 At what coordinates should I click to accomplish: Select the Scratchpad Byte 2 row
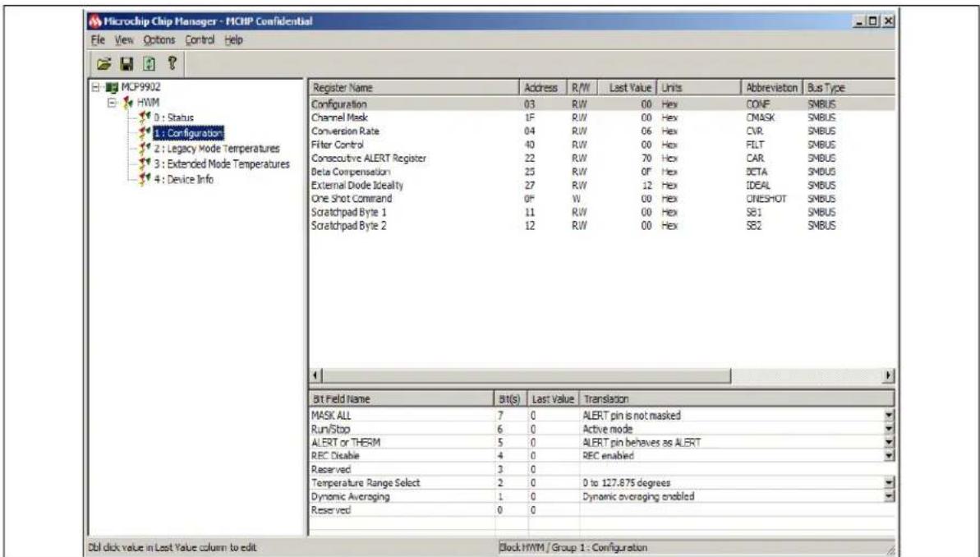[x=602, y=226]
